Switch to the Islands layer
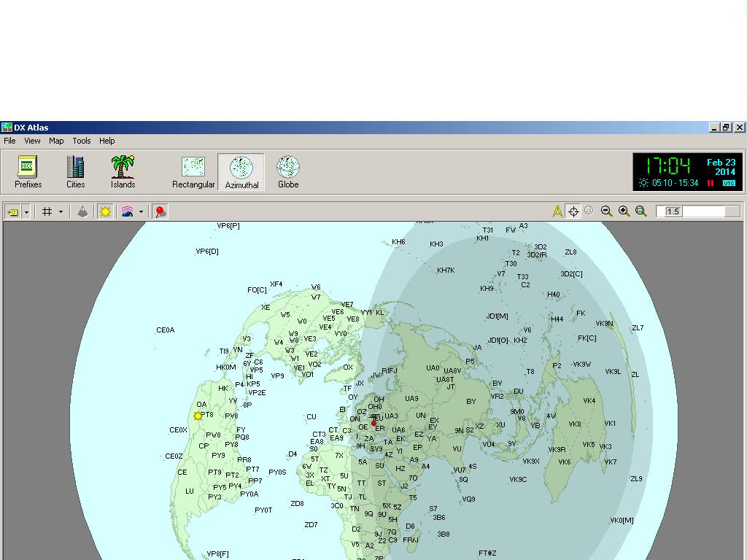 (x=123, y=172)
